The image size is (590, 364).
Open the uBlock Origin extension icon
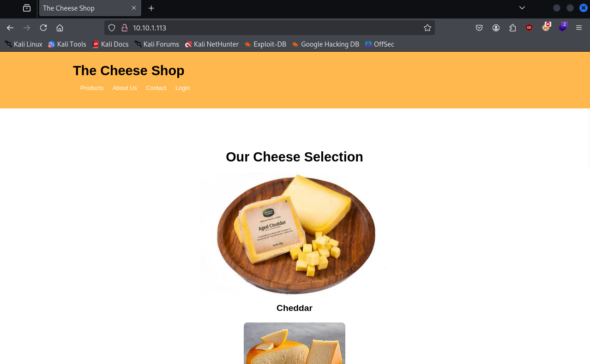point(529,28)
